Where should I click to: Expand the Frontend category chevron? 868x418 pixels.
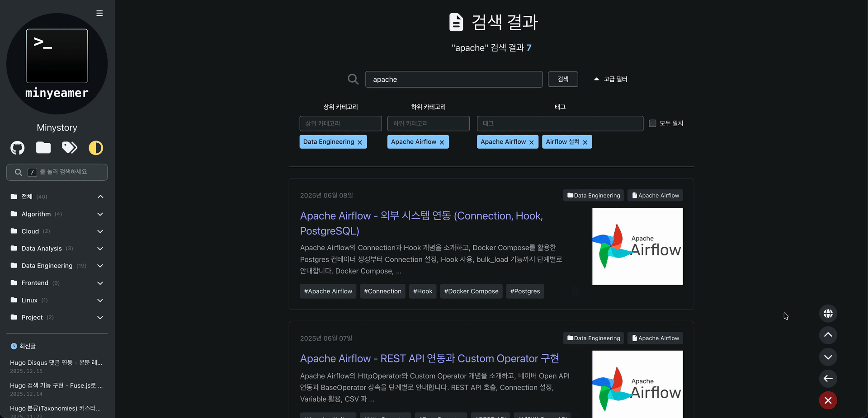coord(100,283)
